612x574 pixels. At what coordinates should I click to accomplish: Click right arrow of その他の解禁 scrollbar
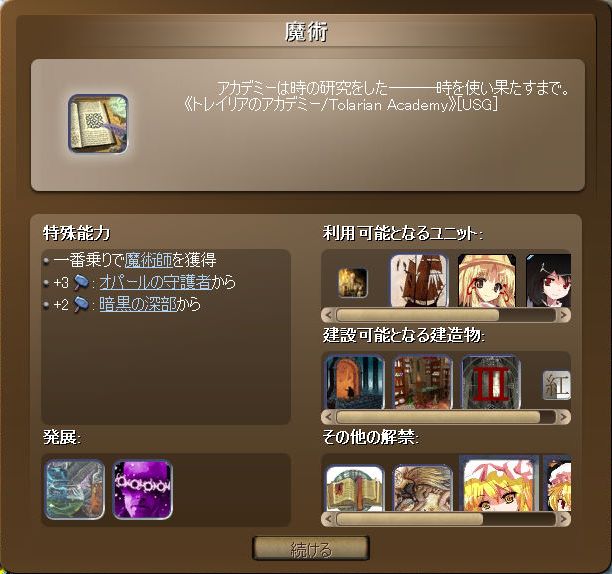tap(563, 519)
